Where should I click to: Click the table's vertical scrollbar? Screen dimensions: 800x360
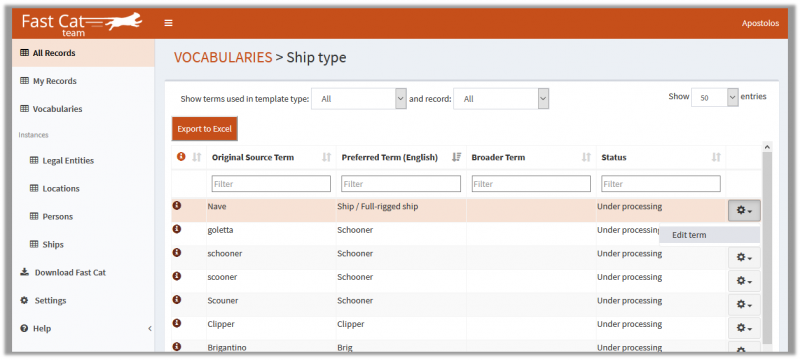click(767, 247)
